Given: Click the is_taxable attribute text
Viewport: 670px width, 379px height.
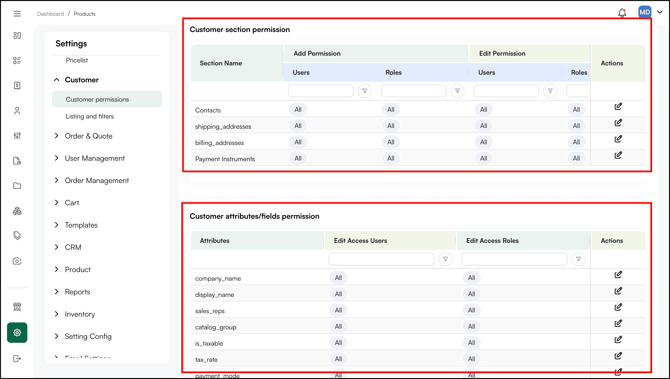Looking at the screenshot, I should point(209,344).
